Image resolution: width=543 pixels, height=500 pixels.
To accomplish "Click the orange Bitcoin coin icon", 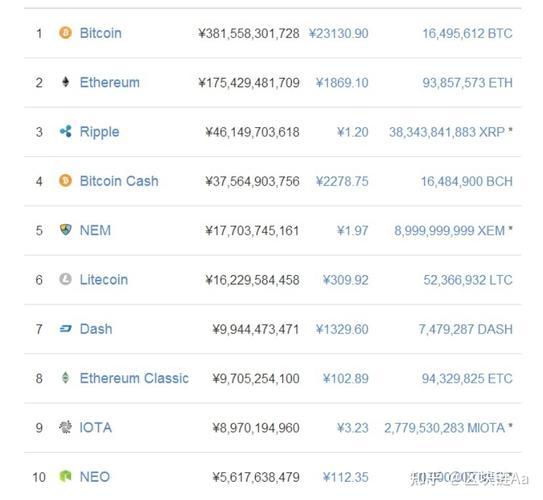I will [x=65, y=33].
